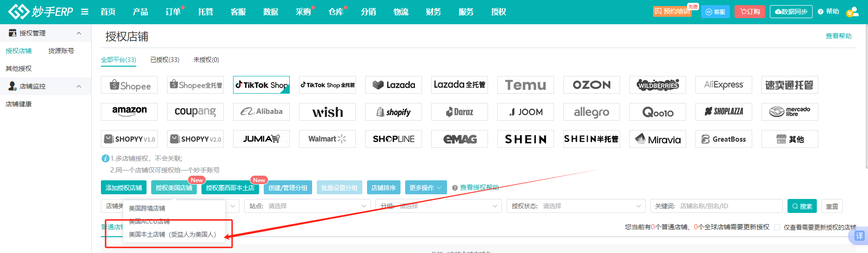Viewport: 868px width, 253px height.
Task: Collapse the 店铺监控 sidebar section
Action: [79, 86]
